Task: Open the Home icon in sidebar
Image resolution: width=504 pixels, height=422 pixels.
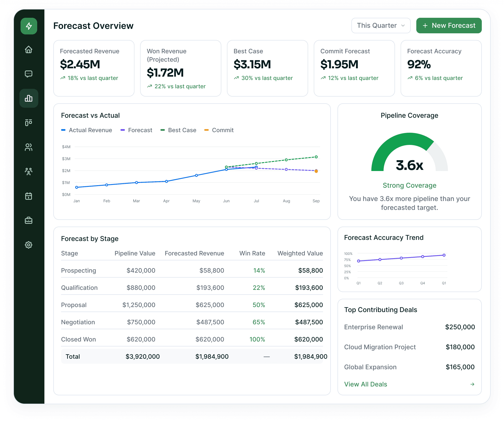Action: point(29,50)
